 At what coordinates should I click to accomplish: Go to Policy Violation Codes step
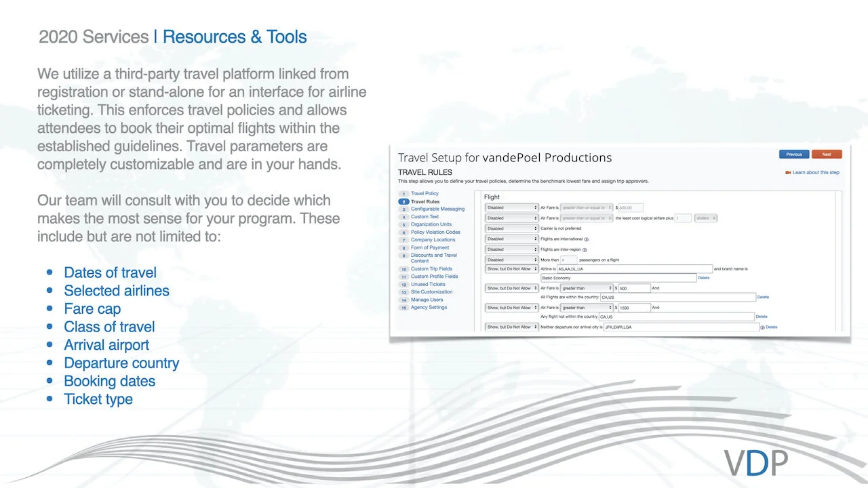[x=435, y=232]
